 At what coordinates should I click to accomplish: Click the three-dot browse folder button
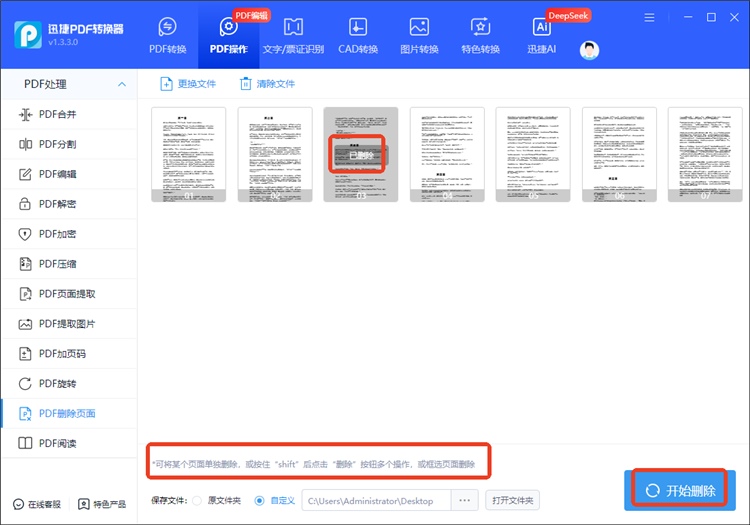pyautogui.click(x=464, y=500)
